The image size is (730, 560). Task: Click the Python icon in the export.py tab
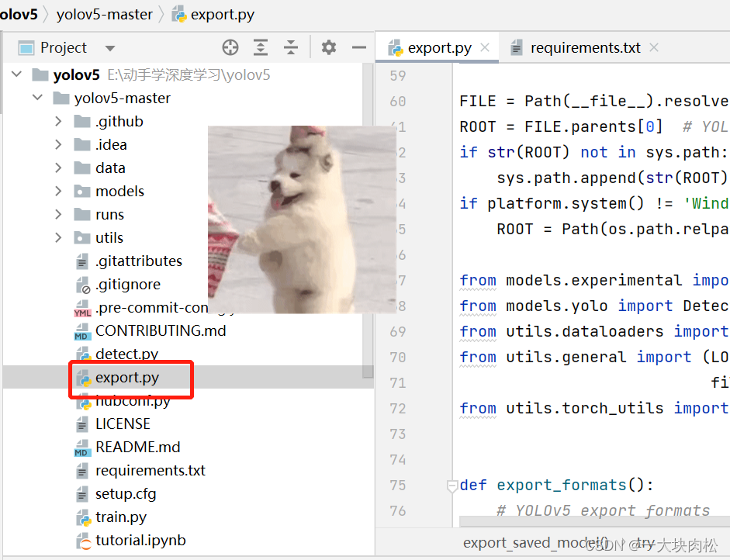point(396,48)
